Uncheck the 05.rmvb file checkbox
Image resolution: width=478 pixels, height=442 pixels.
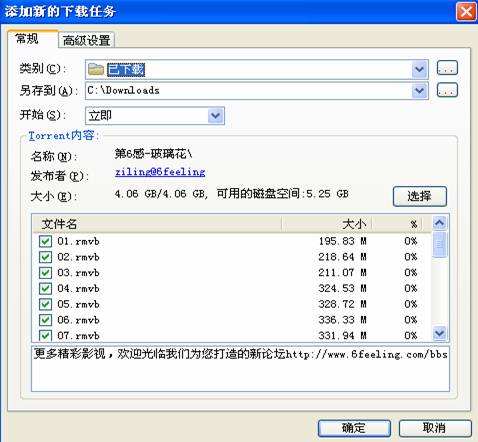45,304
